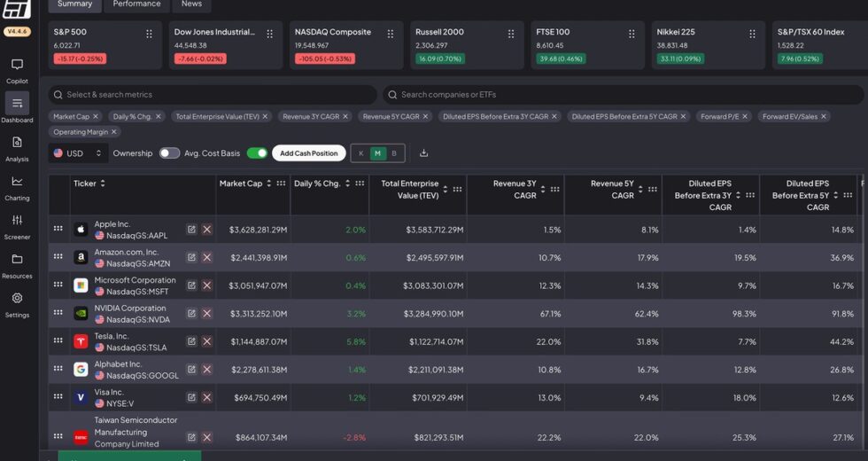Toggle the Avg. Cost Basis switch
The height and width of the screenshot is (461, 868).
point(257,152)
